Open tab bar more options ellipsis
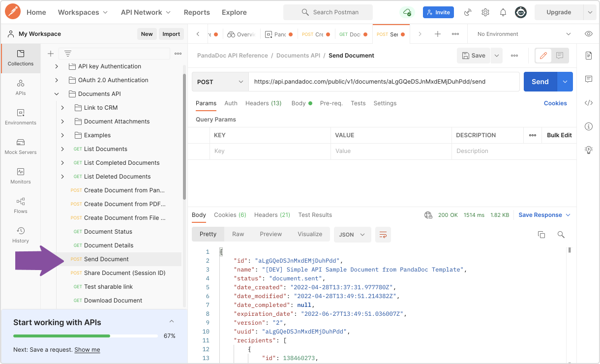600x364 pixels. coord(455,34)
